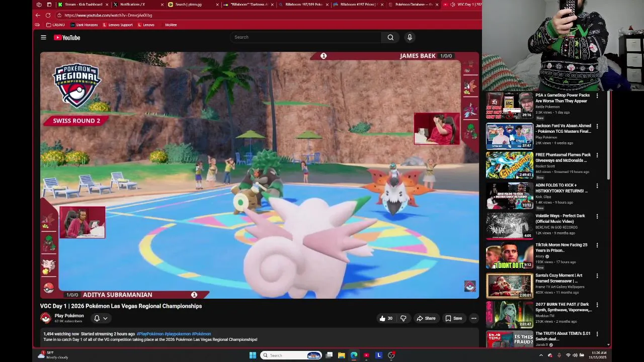The height and width of the screenshot is (362, 644).
Task: Open options for TRUTH About TEMU's video
Action: coord(597,334)
